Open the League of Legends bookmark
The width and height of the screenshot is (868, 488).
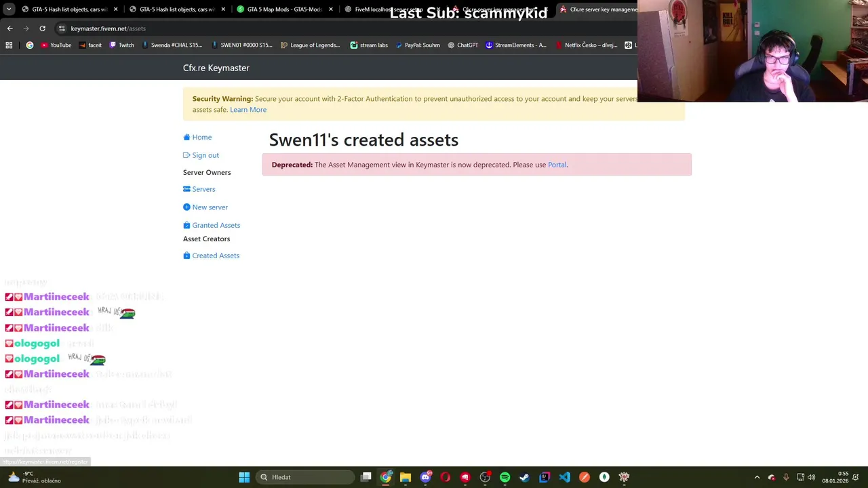coord(310,45)
